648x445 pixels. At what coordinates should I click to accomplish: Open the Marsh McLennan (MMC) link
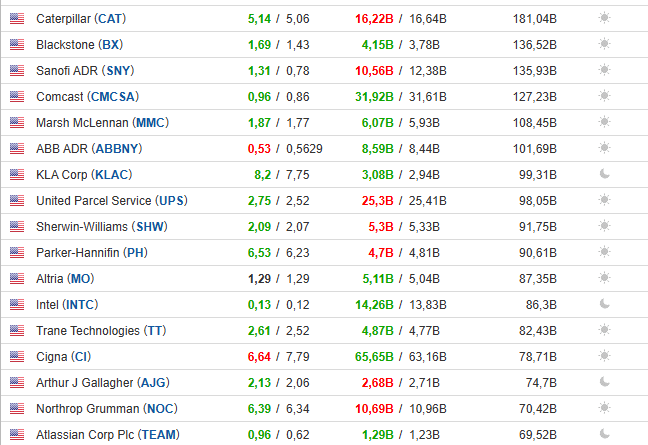pyautogui.click(x=102, y=122)
